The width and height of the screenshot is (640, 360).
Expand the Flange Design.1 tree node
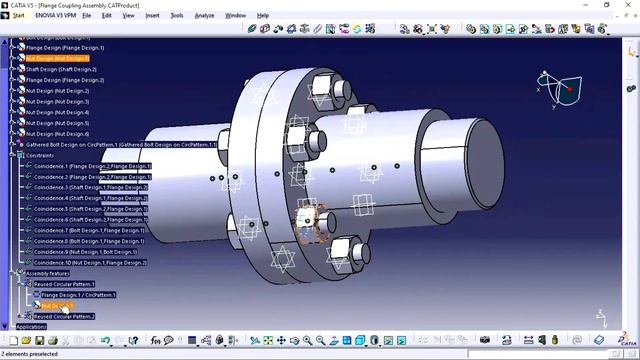(12, 48)
